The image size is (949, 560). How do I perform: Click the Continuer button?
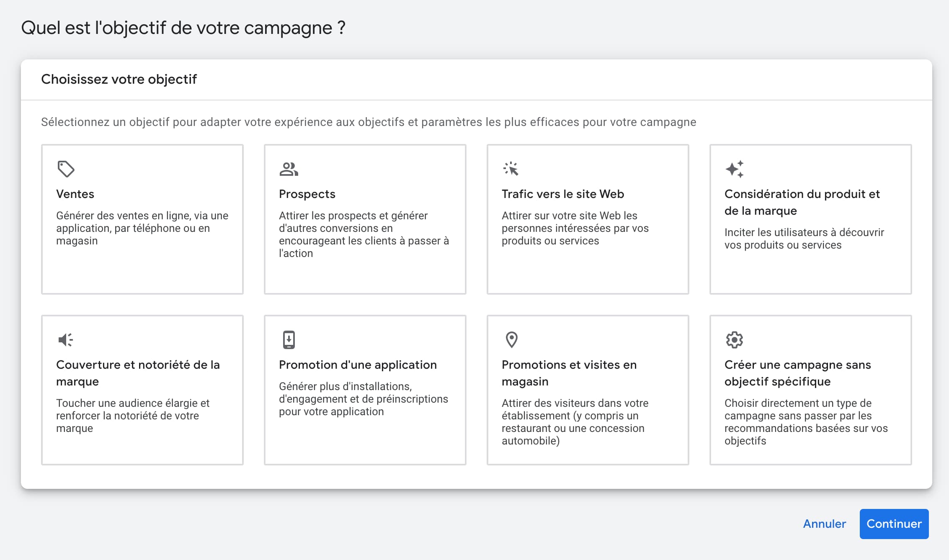coord(894,524)
